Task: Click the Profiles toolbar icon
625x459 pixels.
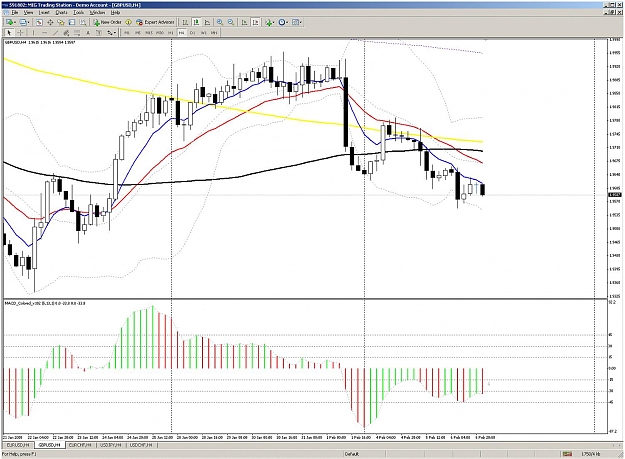Action: point(23,22)
